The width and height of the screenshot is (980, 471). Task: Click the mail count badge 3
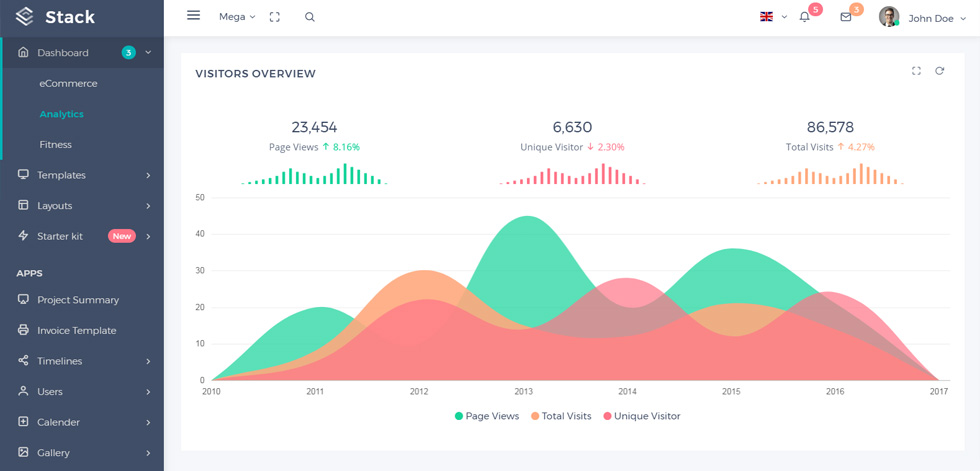tap(856, 9)
